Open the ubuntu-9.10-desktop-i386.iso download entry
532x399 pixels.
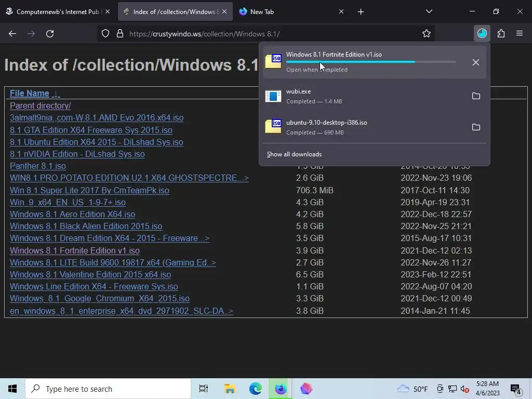tap(365, 127)
